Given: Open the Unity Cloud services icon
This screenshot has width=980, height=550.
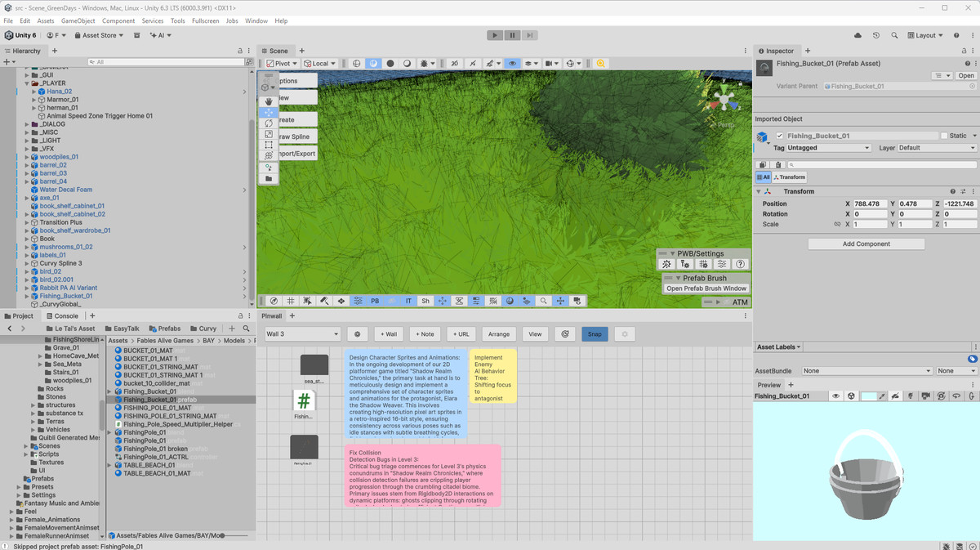Looking at the screenshot, I should [x=857, y=35].
